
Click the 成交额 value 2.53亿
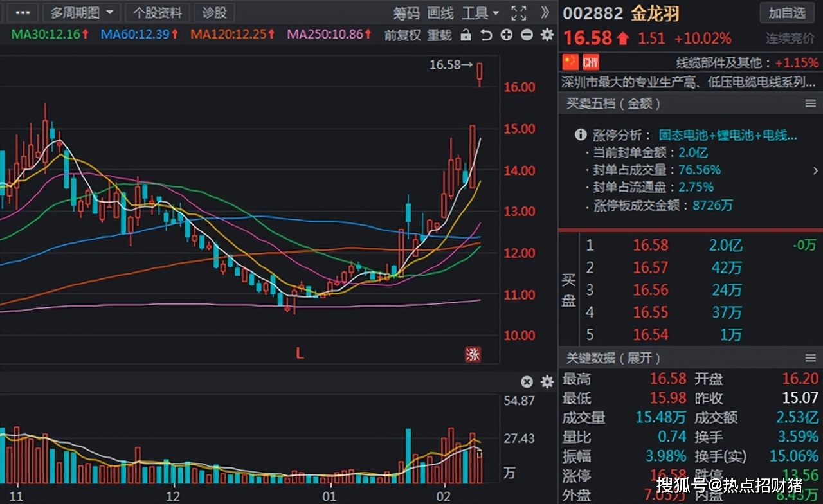[x=796, y=417]
